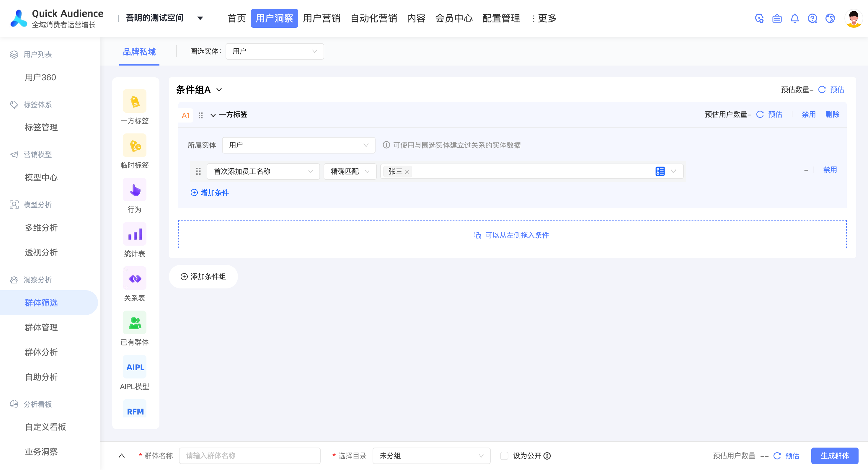Check the 设为公开 checkbox
Image resolution: width=868 pixels, height=470 pixels.
point(504,456)
